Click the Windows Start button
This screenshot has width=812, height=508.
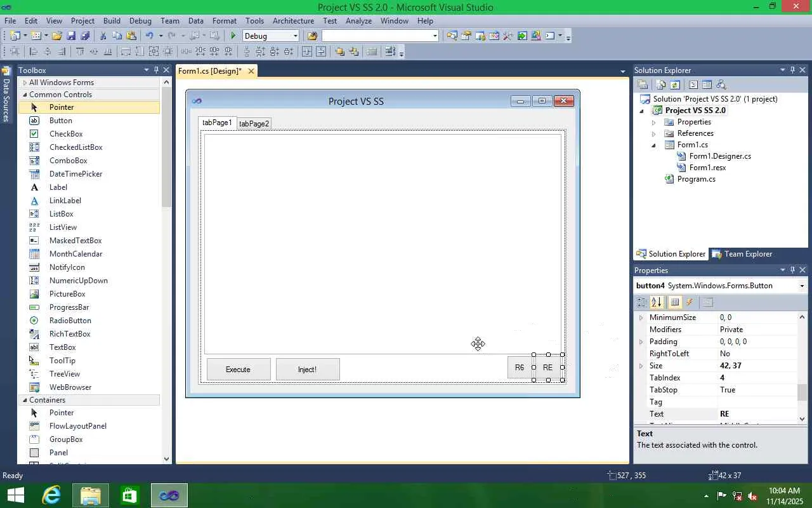[15, 495]
